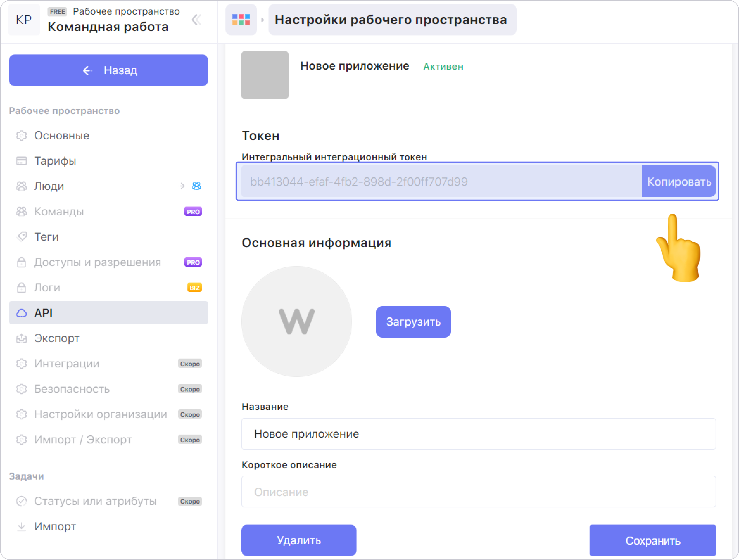Click the colorful apps grid icon
This screenshot has width=739, height=560.
click(x=241, y=20)
